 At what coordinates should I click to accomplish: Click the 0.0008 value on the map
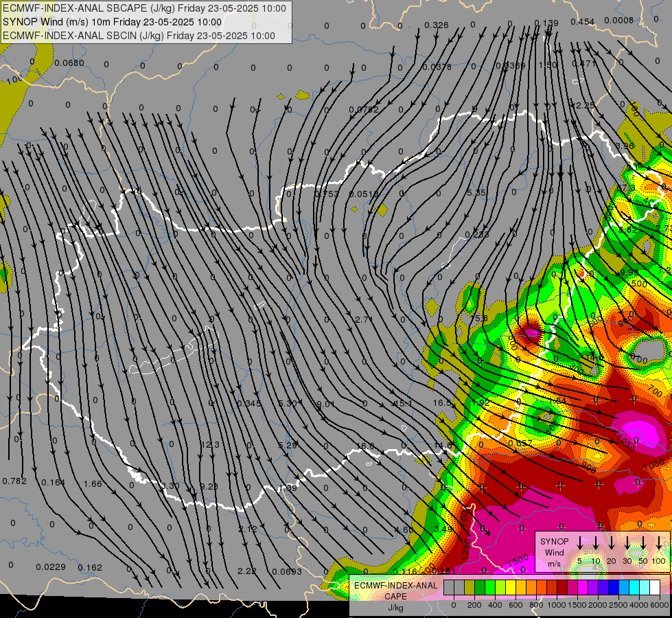[618, 21]
